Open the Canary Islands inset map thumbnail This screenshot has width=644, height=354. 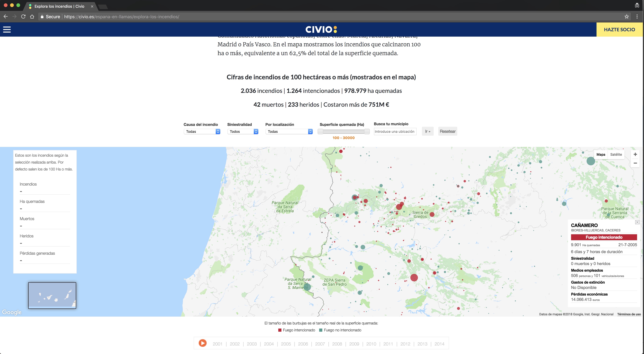pyautogui.click(x=52, y=295)
